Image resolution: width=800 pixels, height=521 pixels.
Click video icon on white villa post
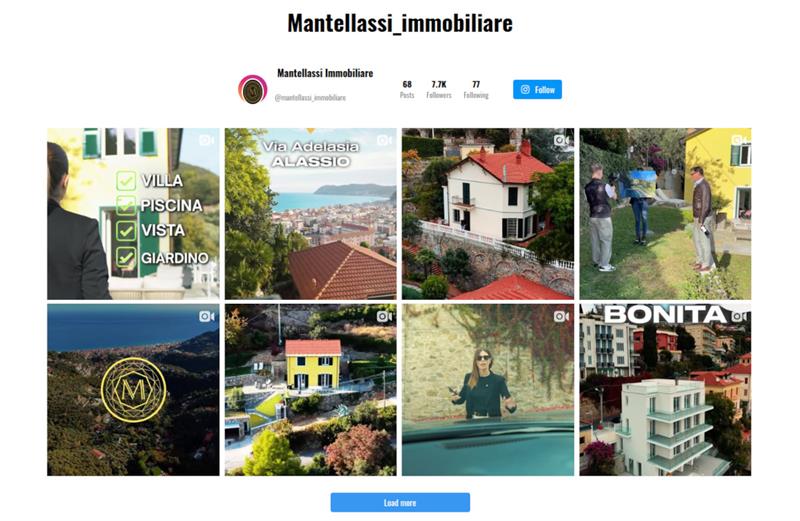[561, 140]
